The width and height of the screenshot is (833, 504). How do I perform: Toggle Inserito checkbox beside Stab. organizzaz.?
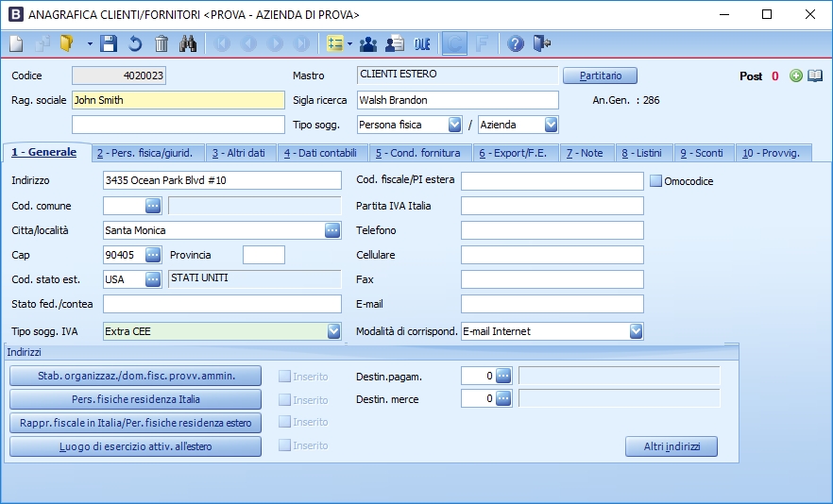285,377
